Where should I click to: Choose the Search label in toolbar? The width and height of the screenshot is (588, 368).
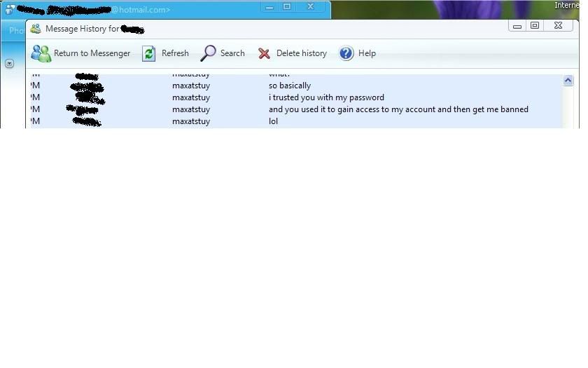[232, 53]
